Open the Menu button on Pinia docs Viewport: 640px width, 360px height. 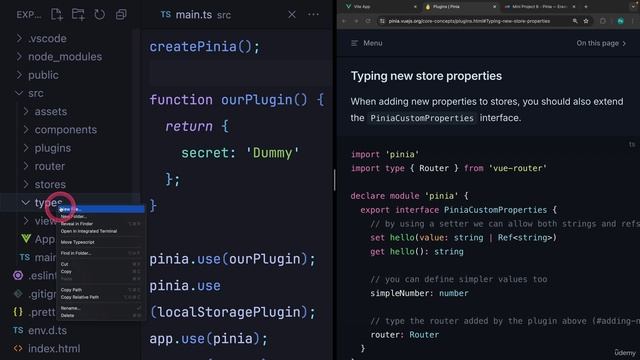coord(367,43)
